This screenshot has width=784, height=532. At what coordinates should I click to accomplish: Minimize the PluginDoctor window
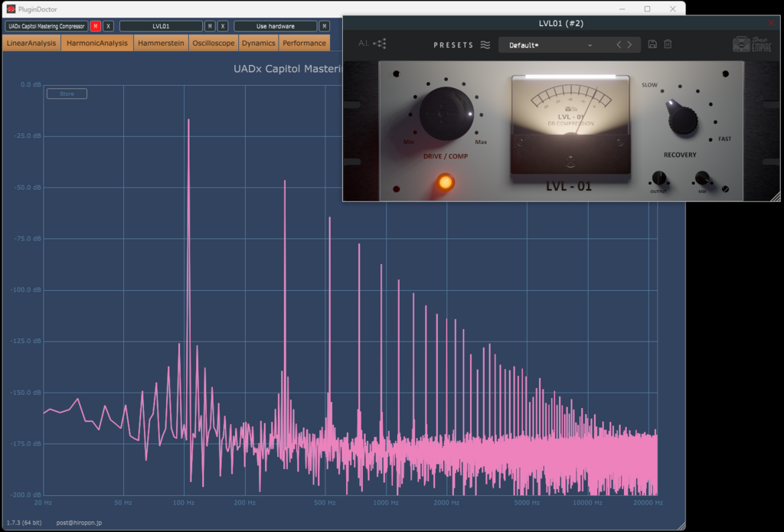[x=622, y=9]
